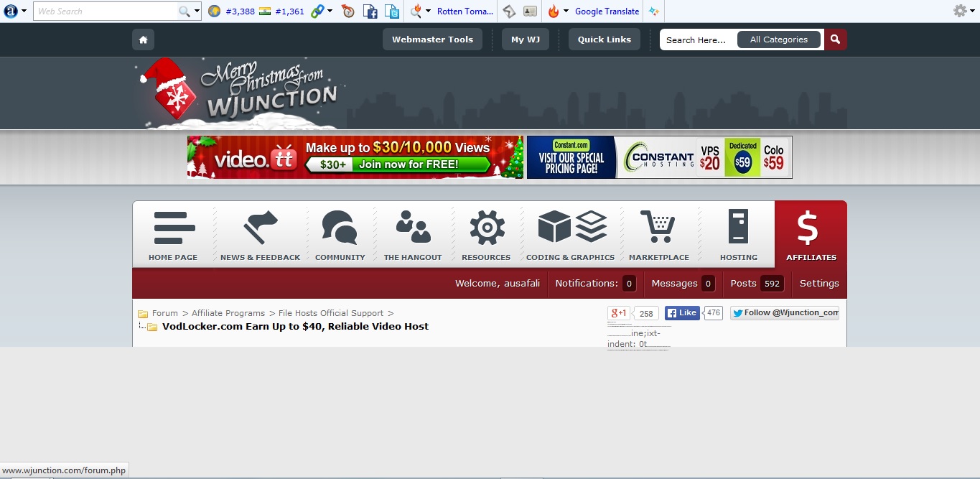Follow @Wjunction_com on Twitter
The width and height of the screenshot is (980, 479).
coord(784,313)
